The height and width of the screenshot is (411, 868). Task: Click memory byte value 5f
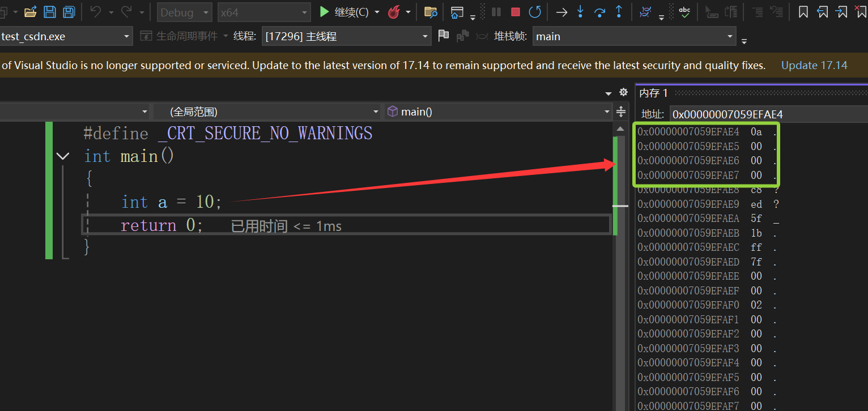pyautogui.click(x=756, y=219)
